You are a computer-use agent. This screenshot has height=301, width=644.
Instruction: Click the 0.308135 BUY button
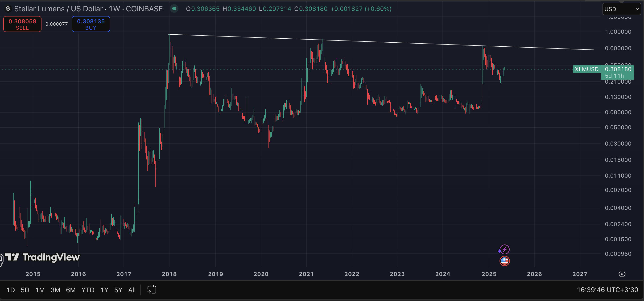[91, 24]
